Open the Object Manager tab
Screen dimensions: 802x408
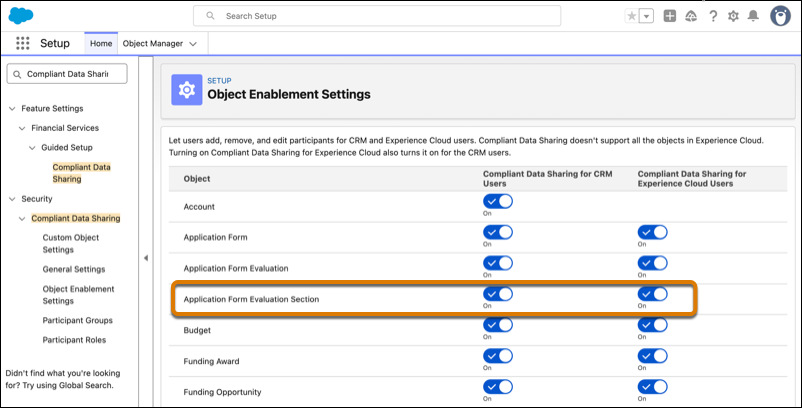[152, 43]
